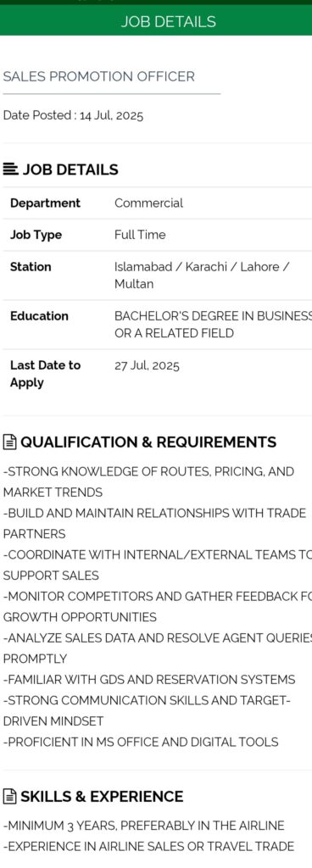312x868 pixels.
Task: Click the Minimum 3 years experience line
Action: pyautogui.click(x=144, y=826)
